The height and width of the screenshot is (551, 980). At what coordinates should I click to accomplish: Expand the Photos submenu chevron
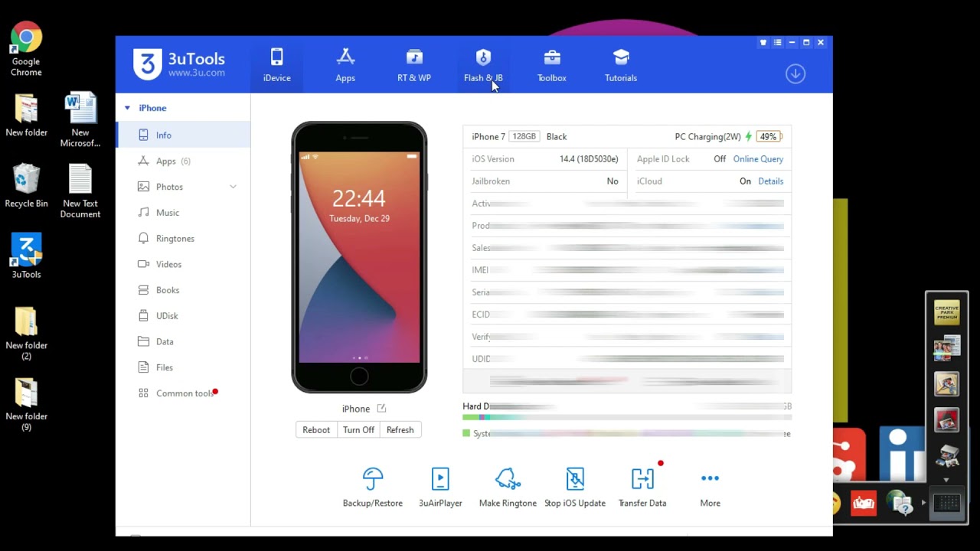tap(233, 187)
